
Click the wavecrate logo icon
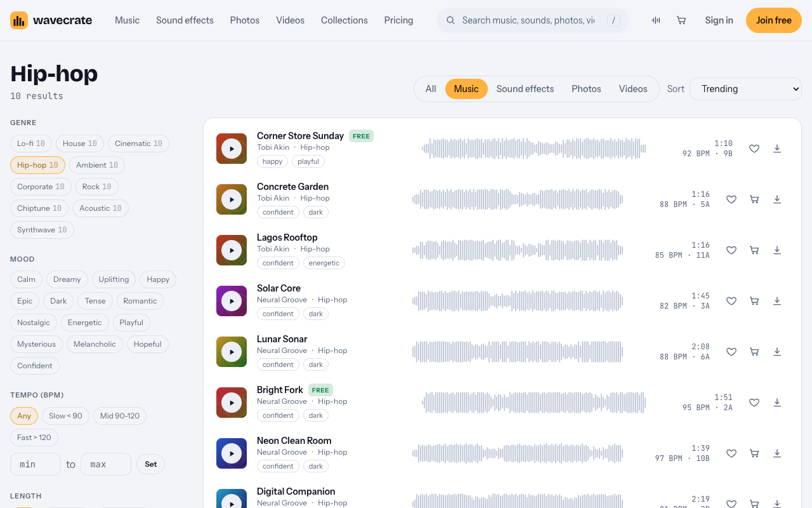coord(19,20)
